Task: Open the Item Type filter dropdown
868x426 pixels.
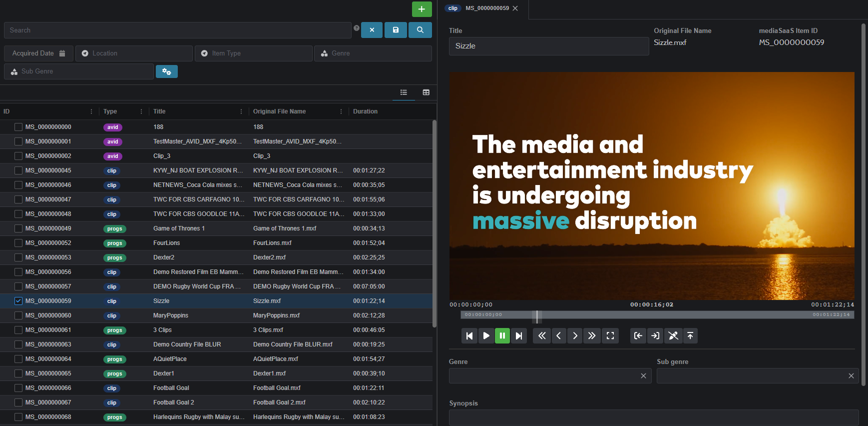Action: click(x=254, y=53)
